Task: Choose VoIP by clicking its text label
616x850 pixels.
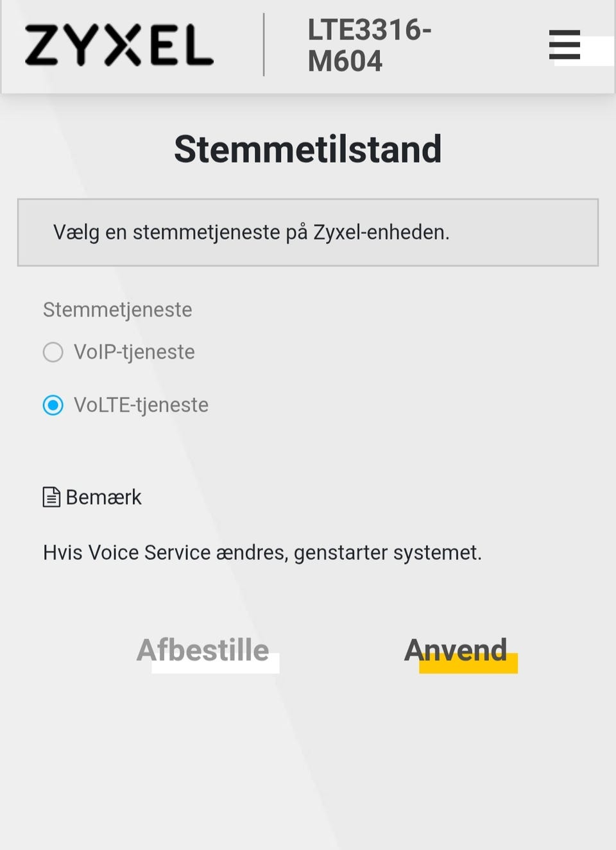Action: click(x=134, y=352)
